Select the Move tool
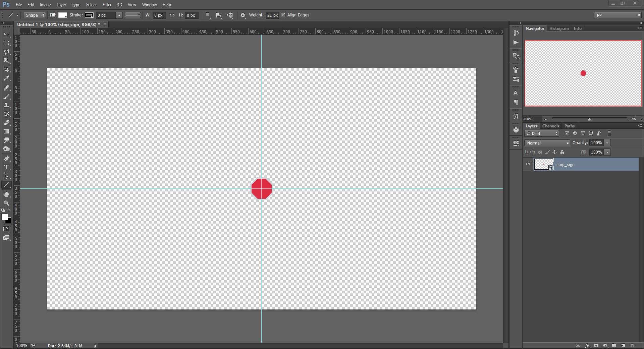The image size is (644, 349). pos(6,34)
